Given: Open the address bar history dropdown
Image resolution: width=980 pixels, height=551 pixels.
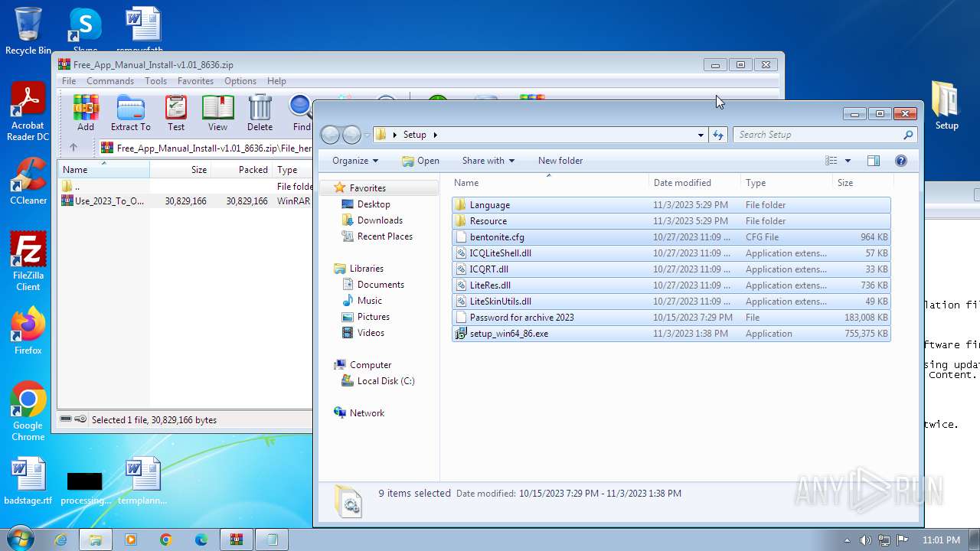Looking at the screenshot, I should coord(701,135).
